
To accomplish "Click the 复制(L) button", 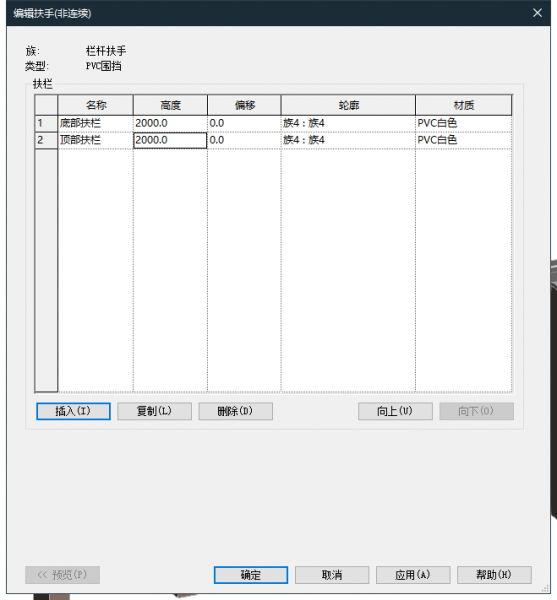I will click(155, 411).
